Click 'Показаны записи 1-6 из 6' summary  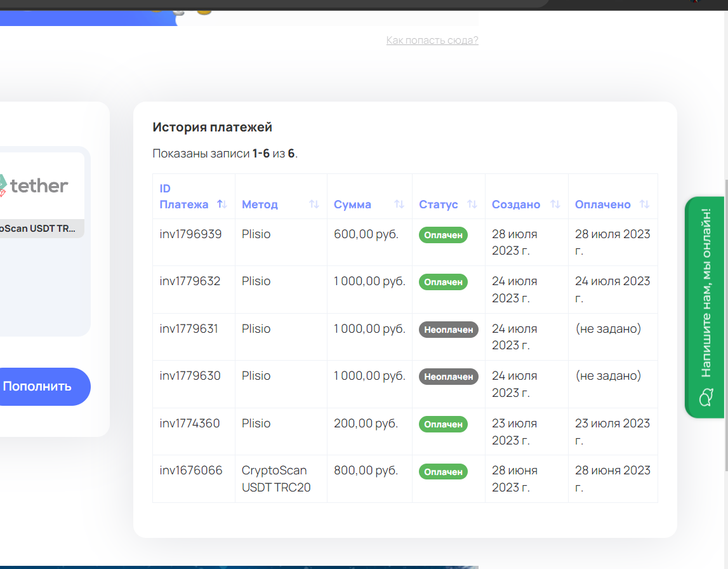tap(225, 154)
